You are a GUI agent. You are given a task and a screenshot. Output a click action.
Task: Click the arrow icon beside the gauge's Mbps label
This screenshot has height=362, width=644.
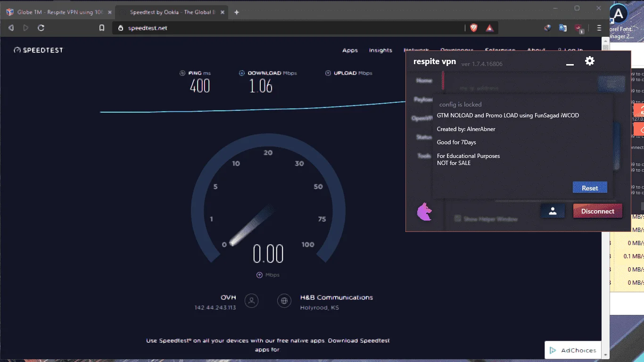click(259, 275)
